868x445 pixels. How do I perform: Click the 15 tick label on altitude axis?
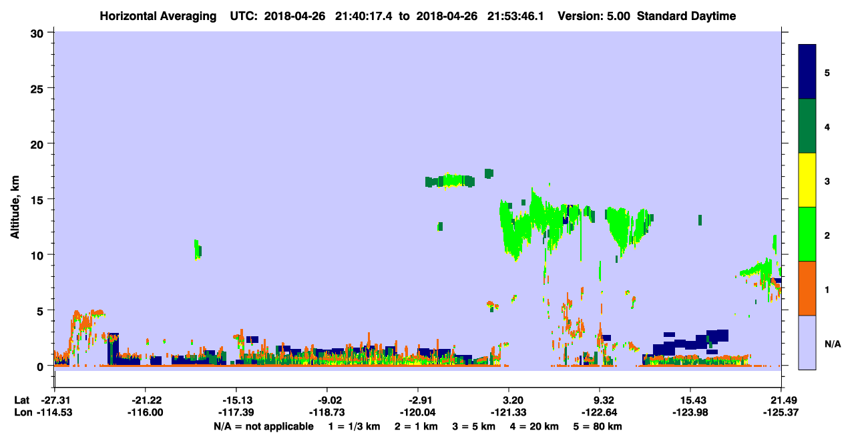click(38, 199)
